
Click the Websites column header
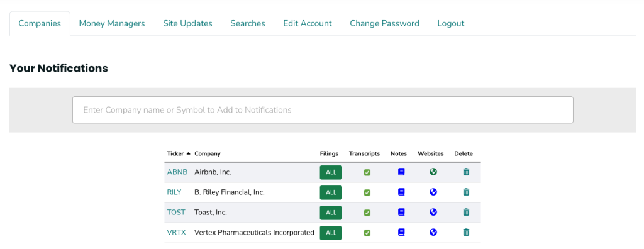430,153
